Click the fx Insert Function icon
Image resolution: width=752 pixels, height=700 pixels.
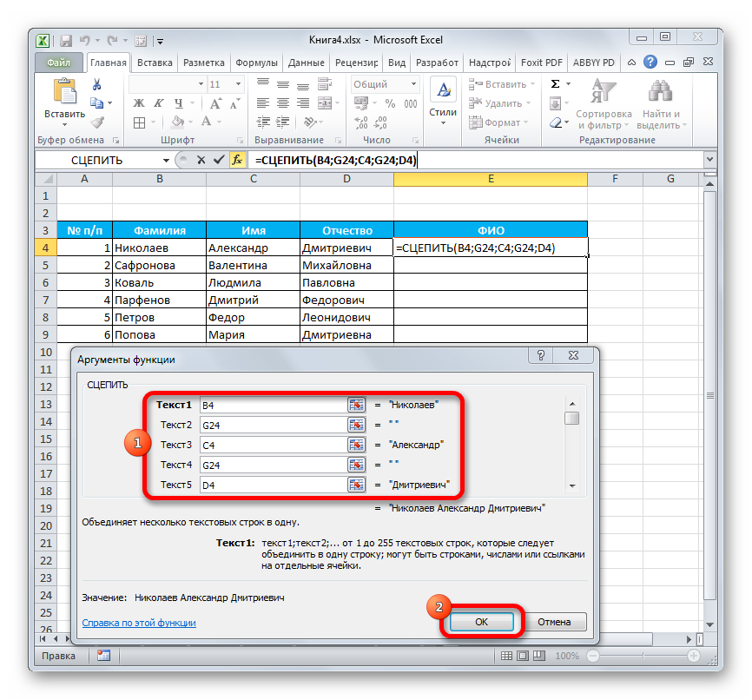237,161
